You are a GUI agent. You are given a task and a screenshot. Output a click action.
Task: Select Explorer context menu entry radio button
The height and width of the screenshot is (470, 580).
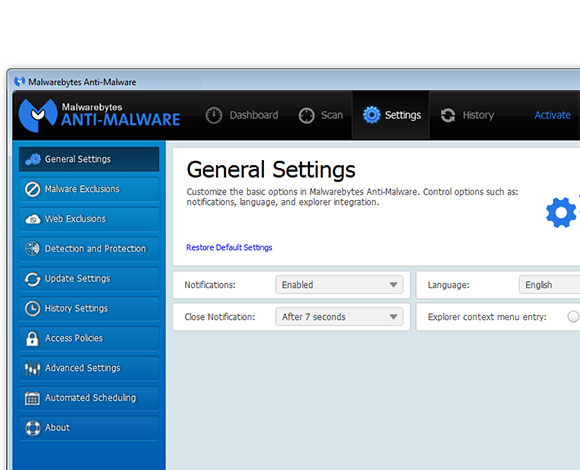[x=573, y=317]
